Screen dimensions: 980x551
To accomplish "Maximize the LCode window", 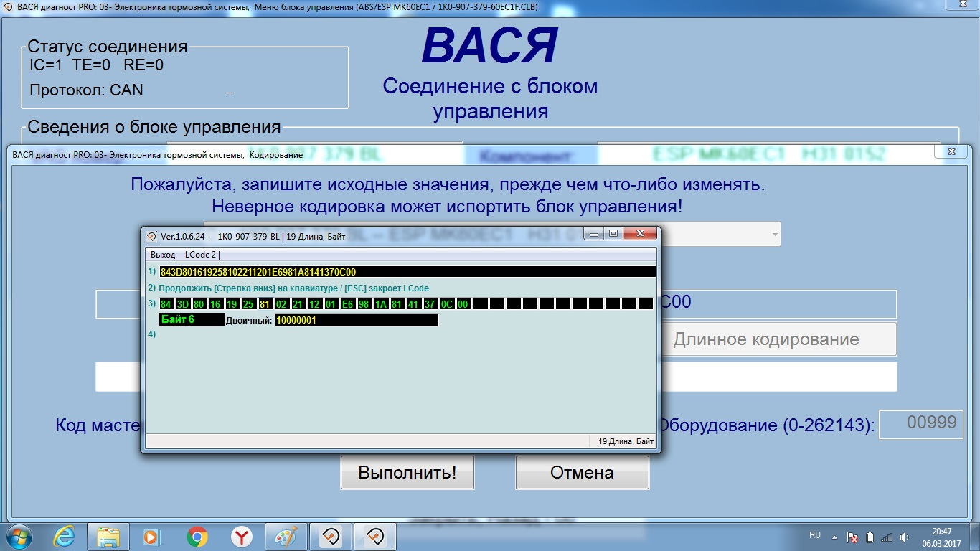I will point(613,234).
